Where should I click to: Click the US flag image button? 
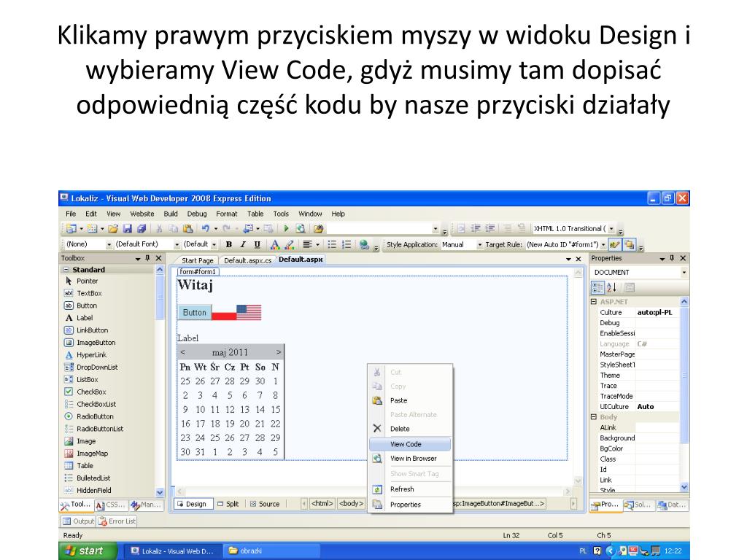249,312
